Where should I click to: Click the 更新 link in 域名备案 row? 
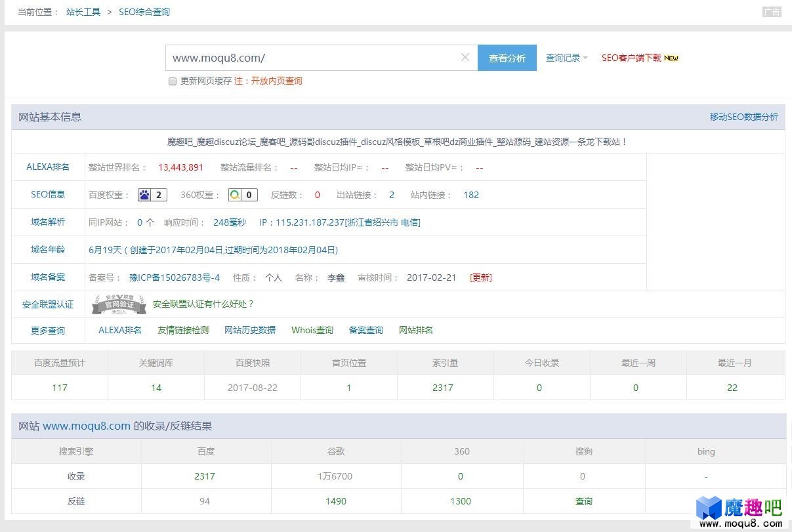point(481,277)
